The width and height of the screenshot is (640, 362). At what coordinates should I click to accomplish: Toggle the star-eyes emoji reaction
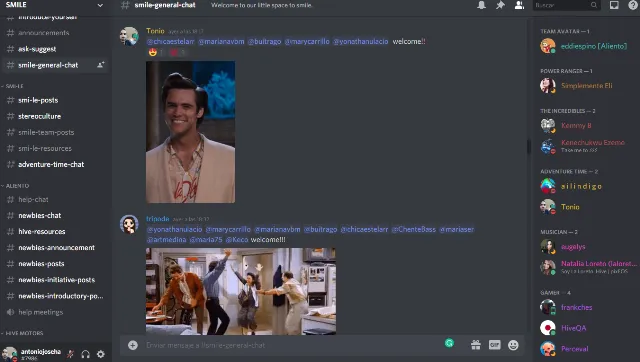point(156,53)
